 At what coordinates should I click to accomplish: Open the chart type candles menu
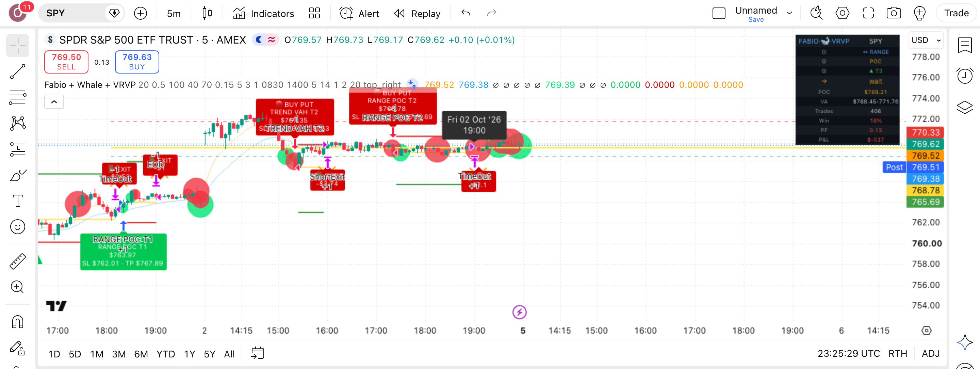[x=207, y=13]
